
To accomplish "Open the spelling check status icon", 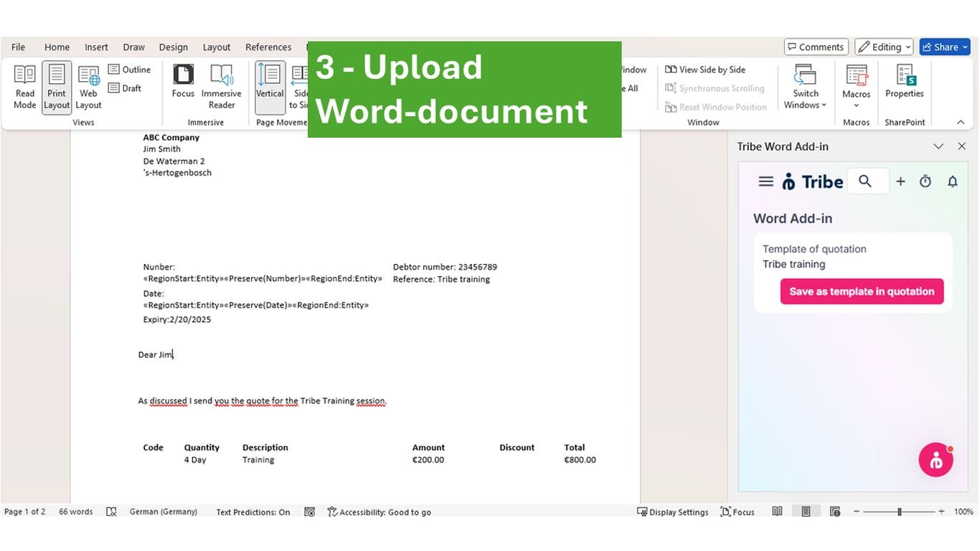I will tap(111, 512).
